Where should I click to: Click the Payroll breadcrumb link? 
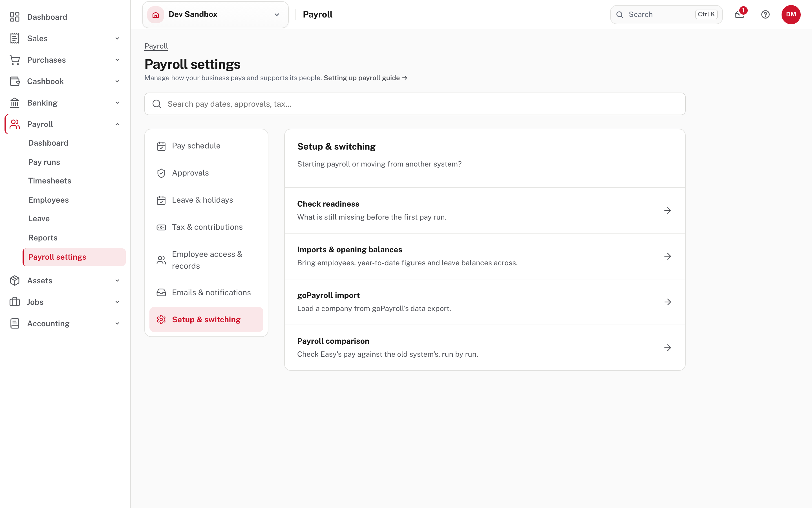(x=156, y=46)
